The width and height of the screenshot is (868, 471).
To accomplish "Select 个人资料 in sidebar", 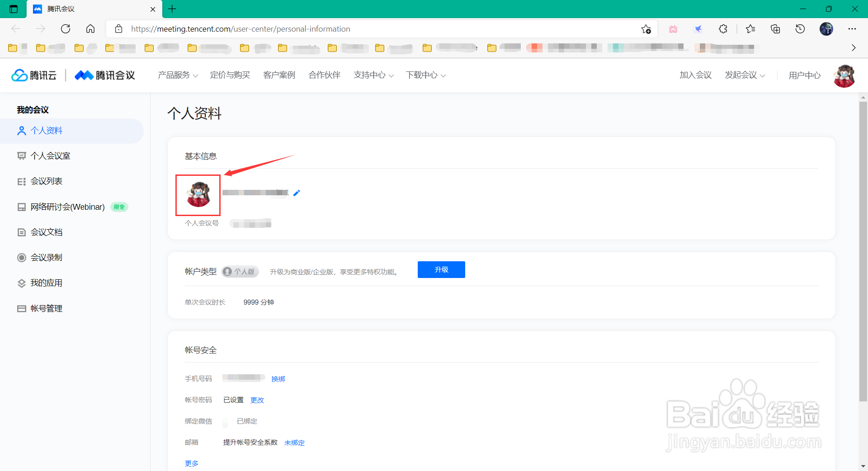I will tap(72, 131).
